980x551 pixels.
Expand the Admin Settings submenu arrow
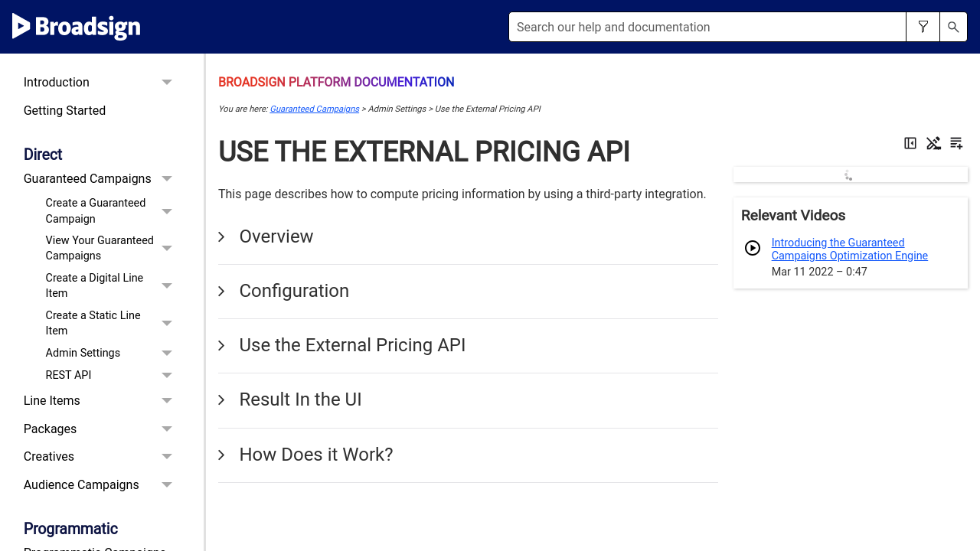click(167, 354)
